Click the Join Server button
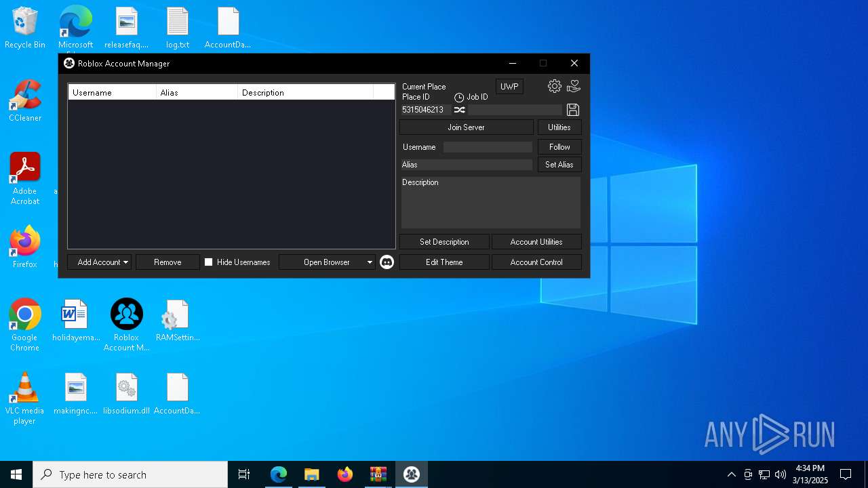The image size is (868, 488). tap(467, 127)
